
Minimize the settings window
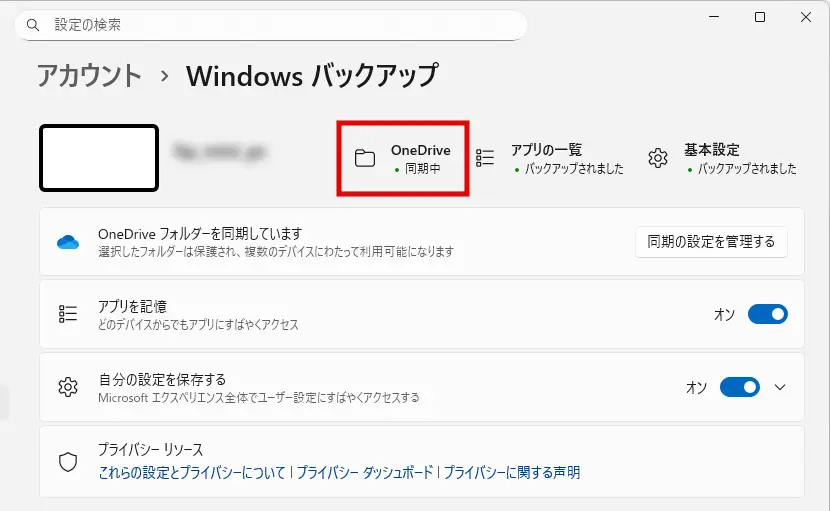coord(714,17)
